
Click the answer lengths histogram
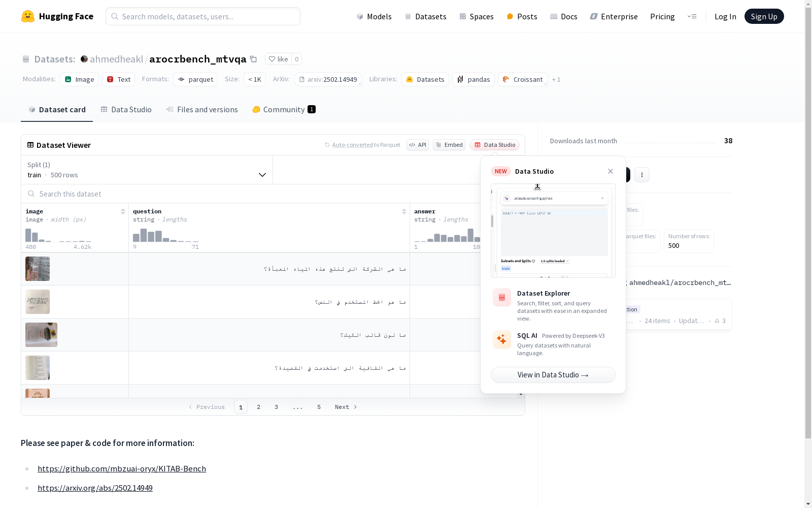point(447,235)
